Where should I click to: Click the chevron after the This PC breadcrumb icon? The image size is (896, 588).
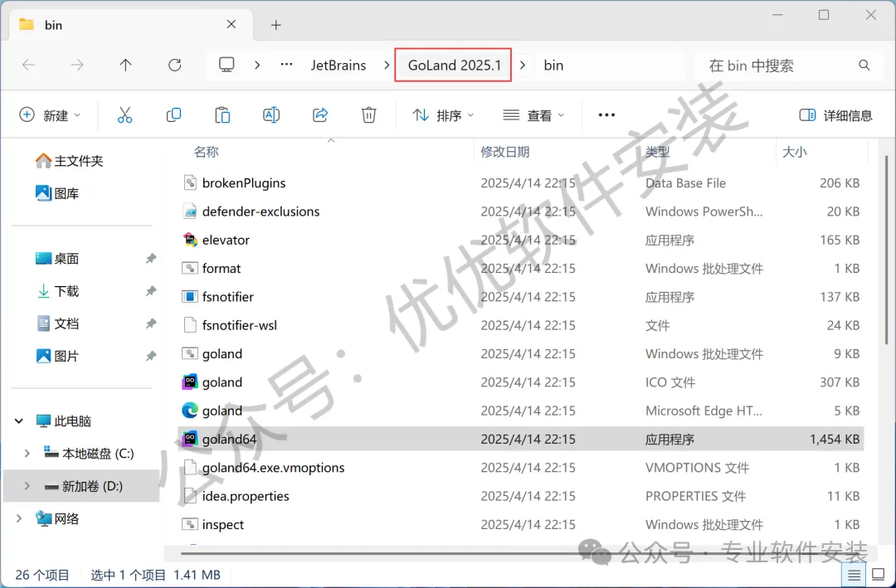(257, 66)
